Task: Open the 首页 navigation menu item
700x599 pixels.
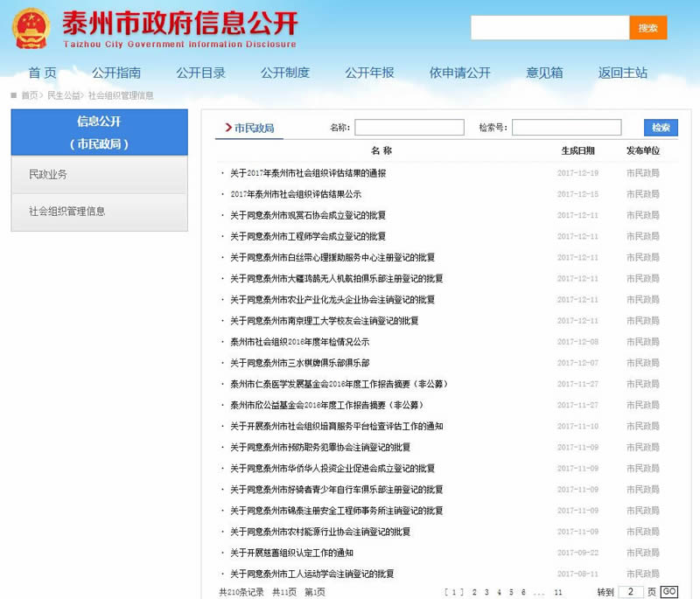Action: tap(42, 73)
